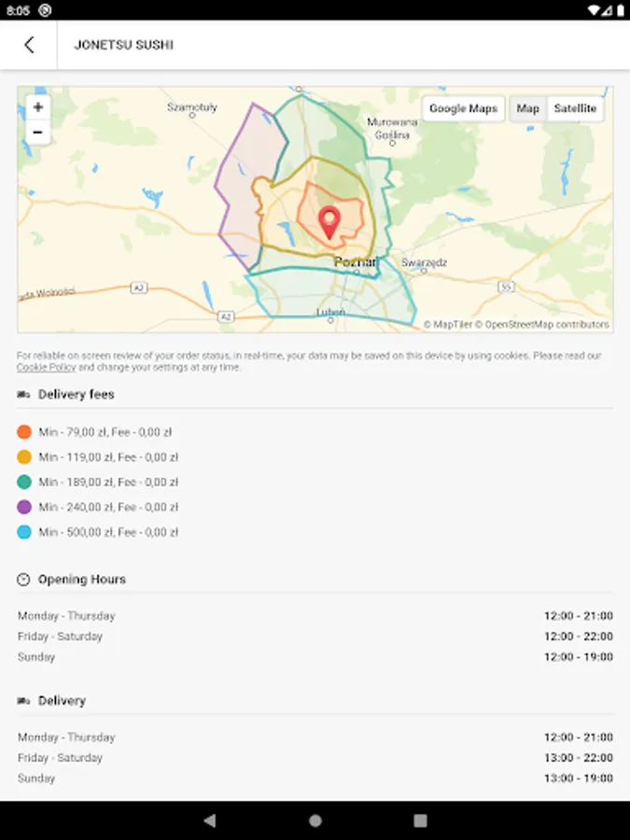Viewport: 630px width, 840px height.
Task: Click the Delivery heading
Action: coord(62,701)
